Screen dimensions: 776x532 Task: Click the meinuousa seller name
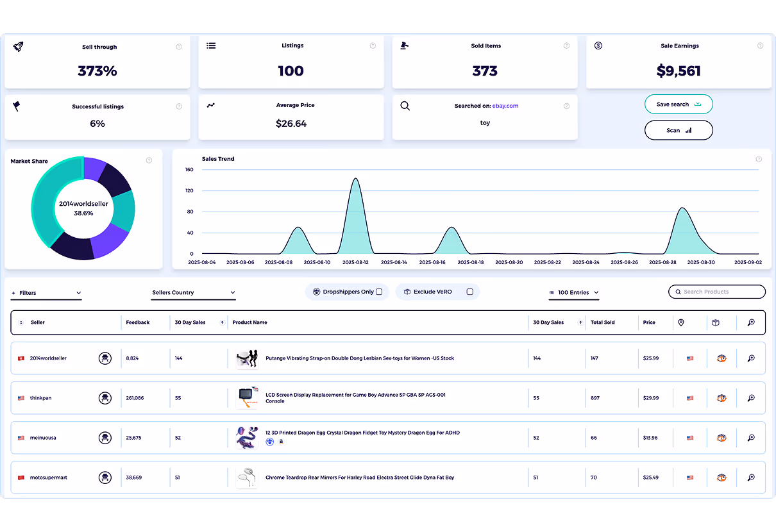pyautogui.click(x=43, y=438)
